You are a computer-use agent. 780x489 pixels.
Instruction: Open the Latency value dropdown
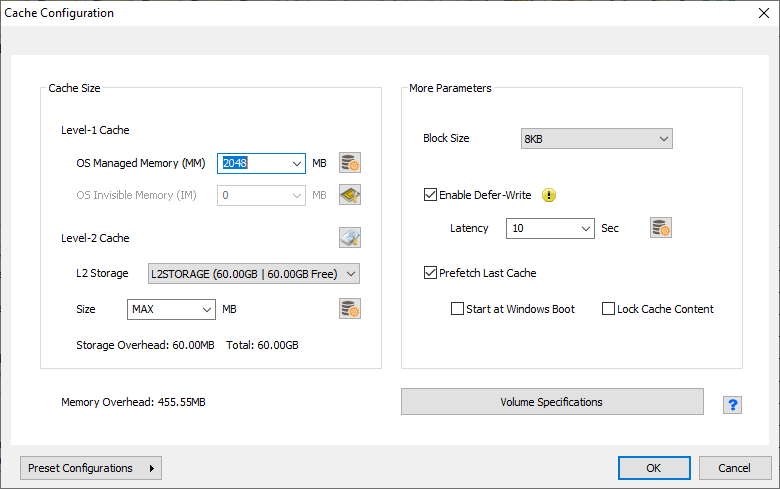coord(551,228)
